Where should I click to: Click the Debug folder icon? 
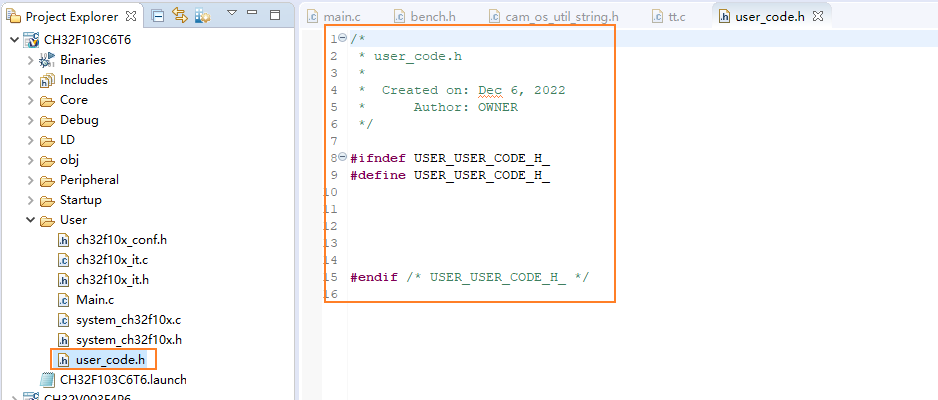(47, 121)
